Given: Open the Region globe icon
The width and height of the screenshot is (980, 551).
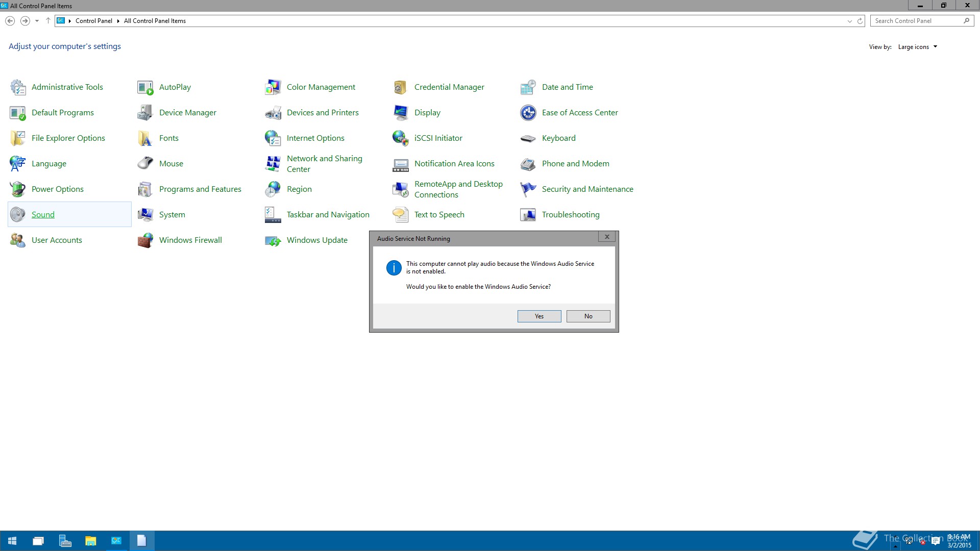Looking at the screenshot, I should point(273,189).
